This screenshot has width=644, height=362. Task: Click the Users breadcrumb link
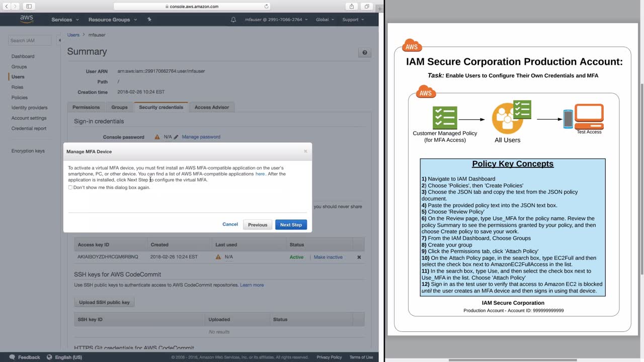pyautogui.click(x=73, y=35)
